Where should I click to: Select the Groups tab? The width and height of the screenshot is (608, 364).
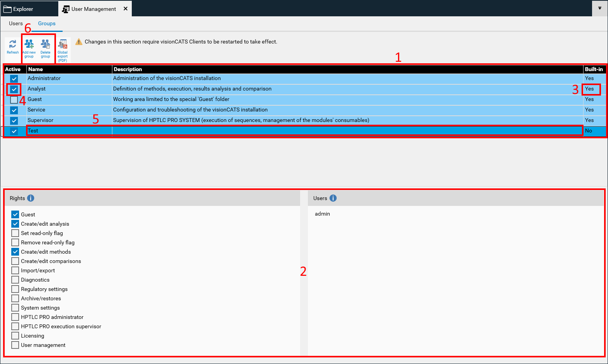coord(47,24)
